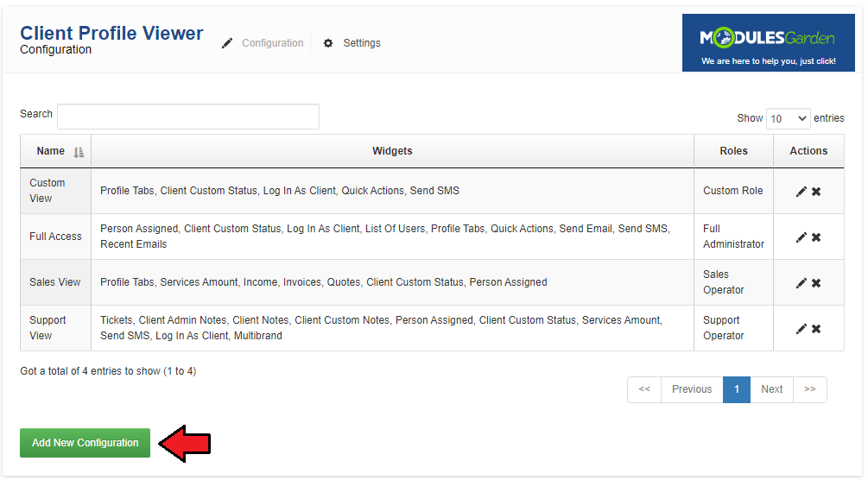
Task: Edit the Full Access configuration pencil icon
Action: [801, 237]
